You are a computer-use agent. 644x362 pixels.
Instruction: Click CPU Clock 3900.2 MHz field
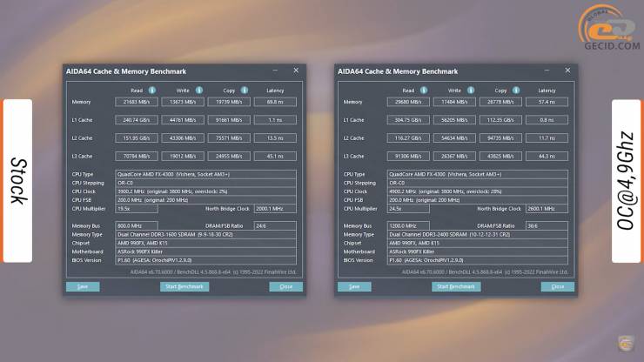tap(205, 191)
